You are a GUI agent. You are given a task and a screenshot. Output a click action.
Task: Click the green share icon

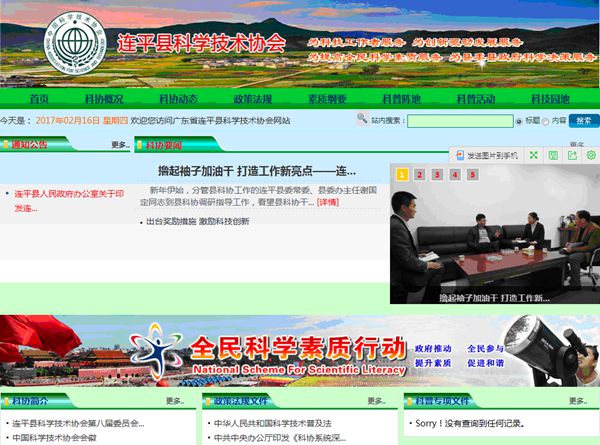point(572,156)
